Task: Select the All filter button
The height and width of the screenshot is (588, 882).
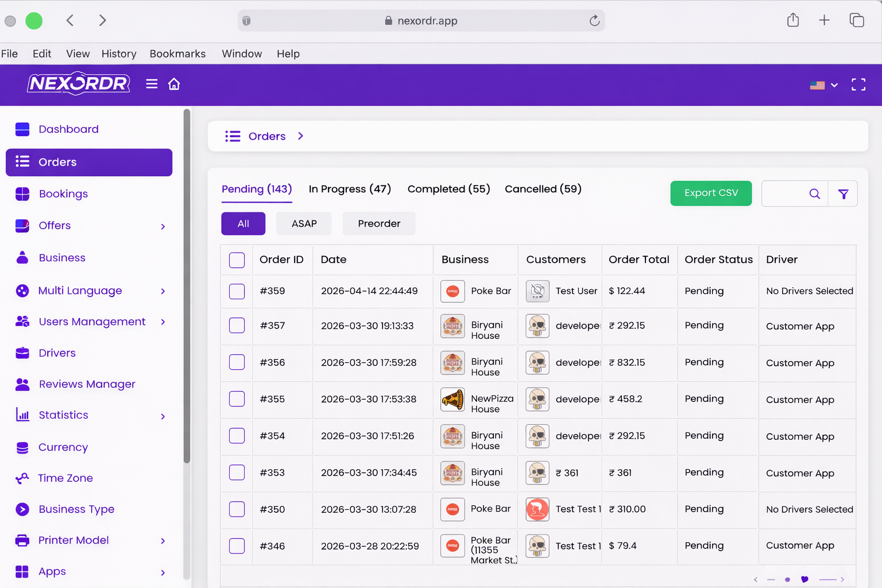Action: tap(243, 223)
